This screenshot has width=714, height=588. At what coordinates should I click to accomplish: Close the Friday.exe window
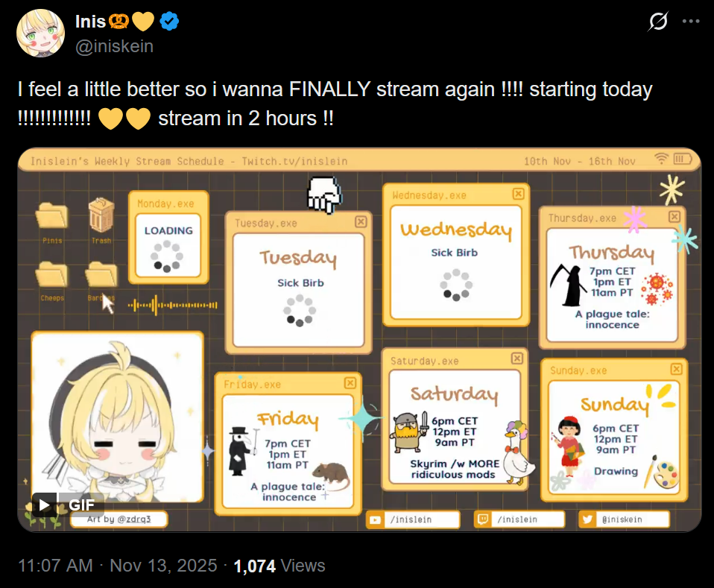(350, 383)
